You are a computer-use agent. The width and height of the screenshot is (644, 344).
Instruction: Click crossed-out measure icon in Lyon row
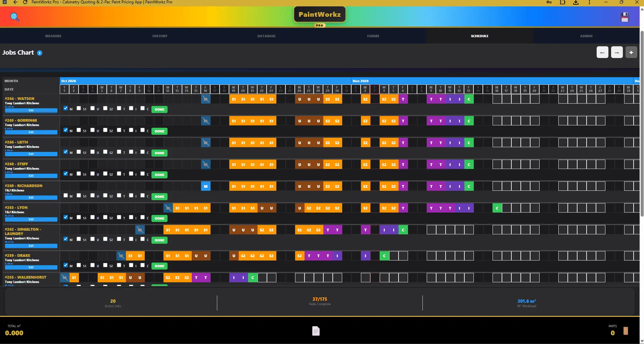tap(168, 208)
